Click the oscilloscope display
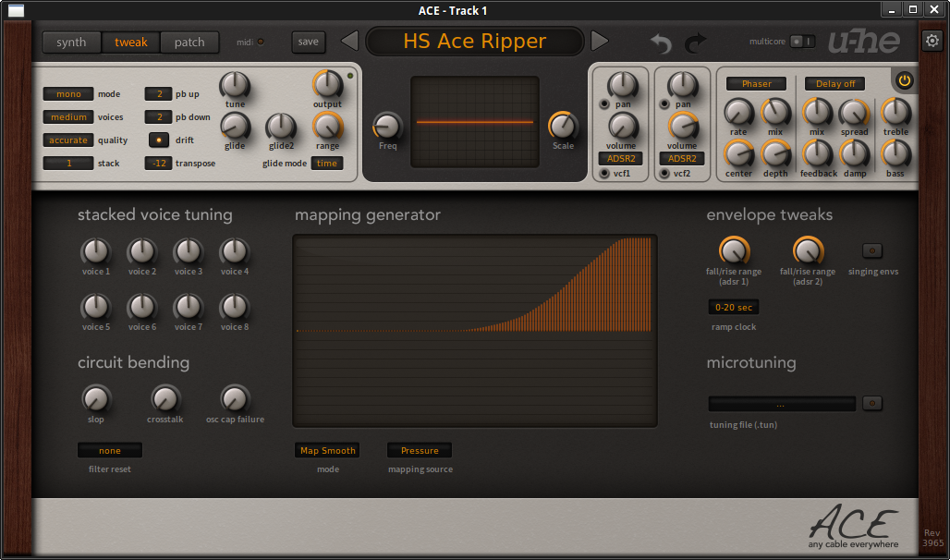Screen dimensions: 950x560 click(x=474, y=122)
